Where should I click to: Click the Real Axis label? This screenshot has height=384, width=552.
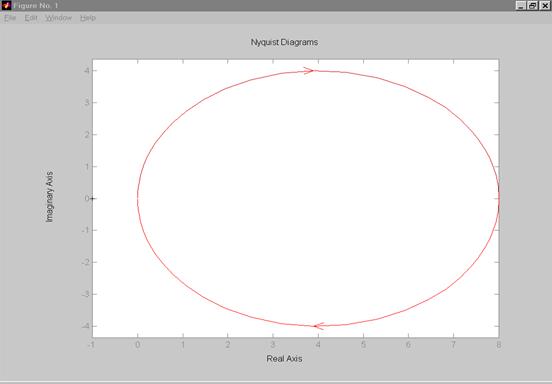coord(284,359)
